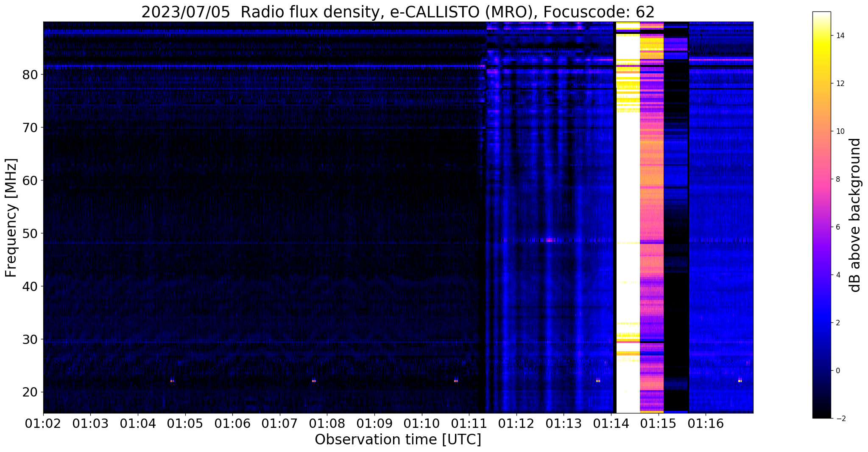Click the 01:08 time tick label
Screen dimensions: 868x452
[x=327, y=423]
